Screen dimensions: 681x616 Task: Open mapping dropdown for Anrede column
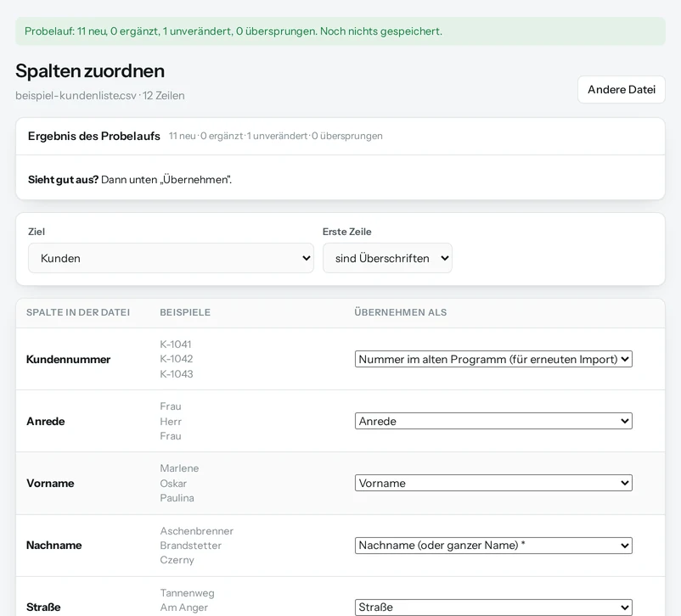(x=493, y=421)
